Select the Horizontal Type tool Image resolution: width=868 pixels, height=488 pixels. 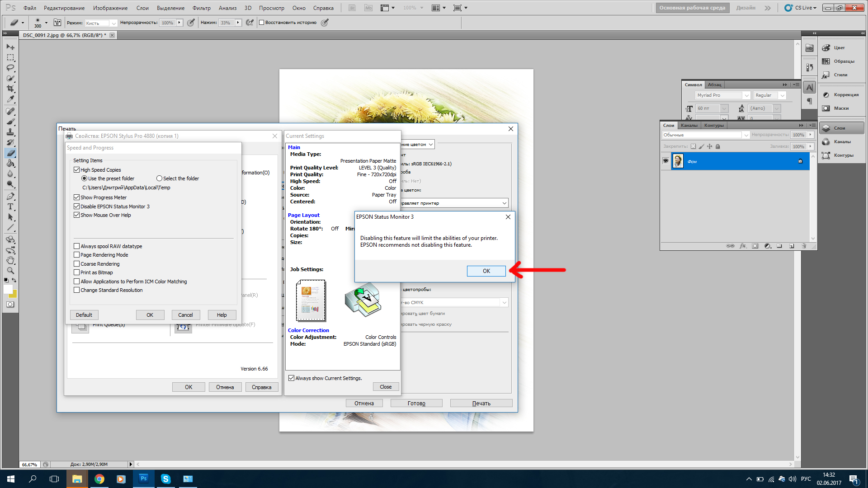10,206
